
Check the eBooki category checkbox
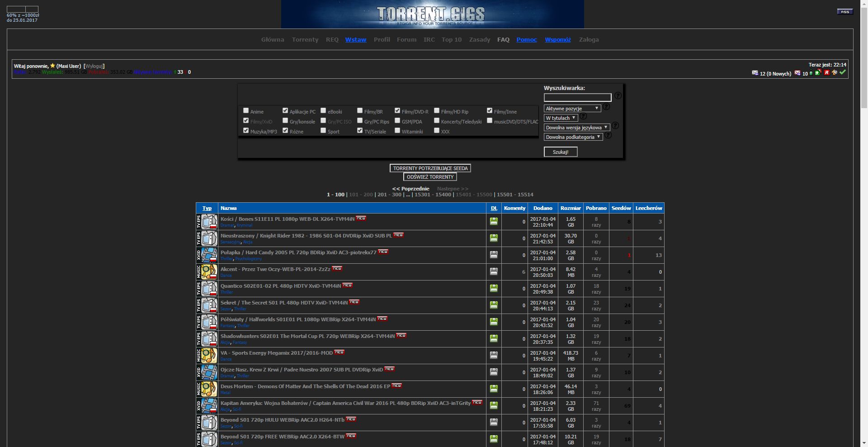point(323,110)
